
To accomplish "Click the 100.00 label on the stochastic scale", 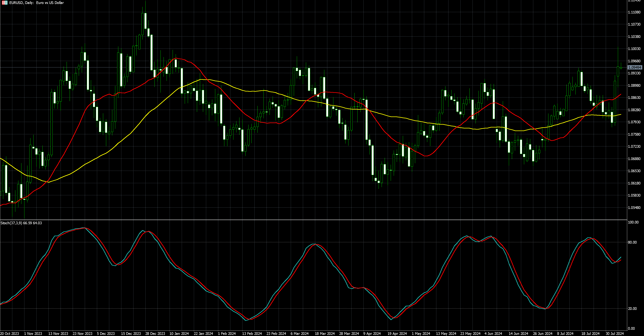I will click(x=633, y=222).
